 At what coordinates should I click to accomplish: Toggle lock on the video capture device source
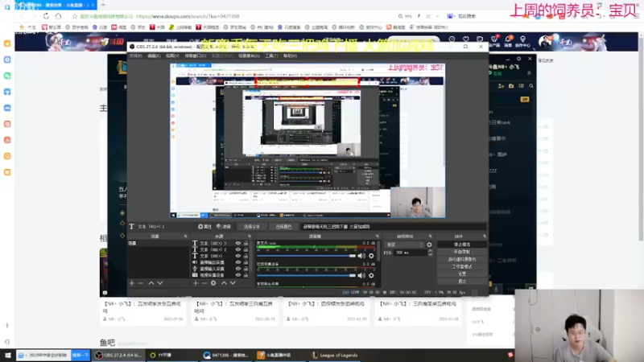click(x=246, y=275)
